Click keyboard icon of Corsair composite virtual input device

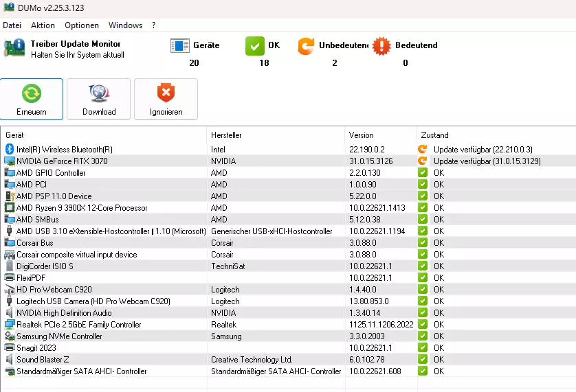(x=10, y=255)
